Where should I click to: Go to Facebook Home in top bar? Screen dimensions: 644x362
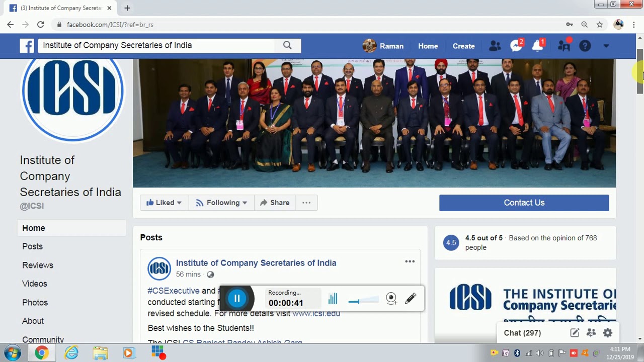(x=428, y=46)
